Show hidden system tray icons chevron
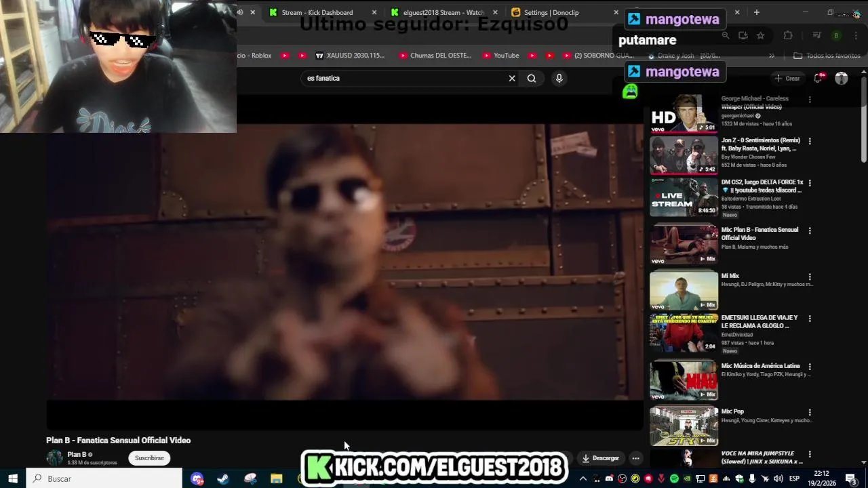This screenshot has height=488, width=868. pyautogui.click(x=583, y=479)
